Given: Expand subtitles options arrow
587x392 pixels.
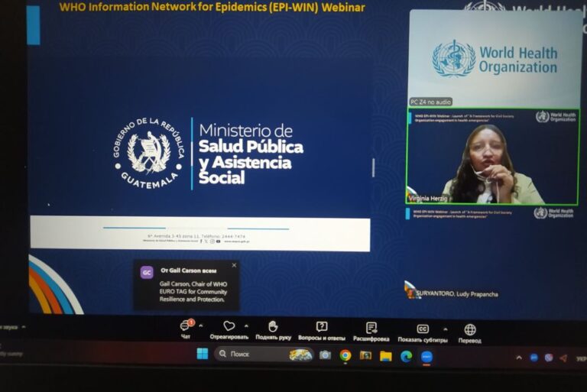Looking at the screenshot, I should pos(446,329).
